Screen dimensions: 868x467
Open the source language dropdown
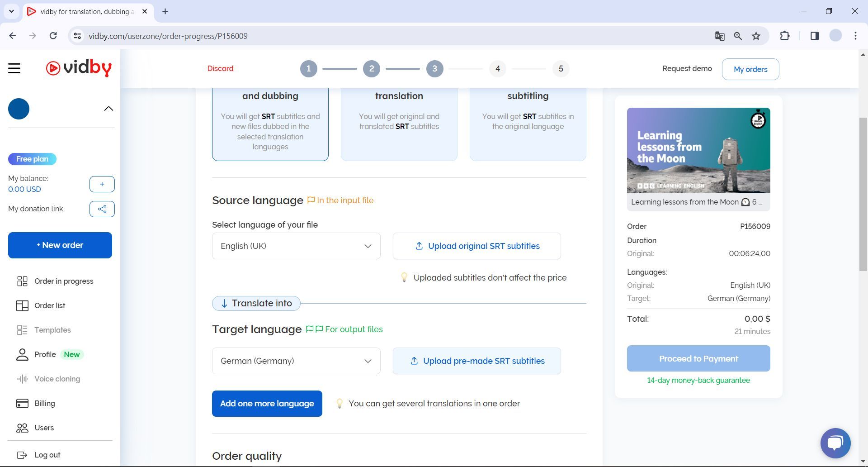tap(296, 246)
